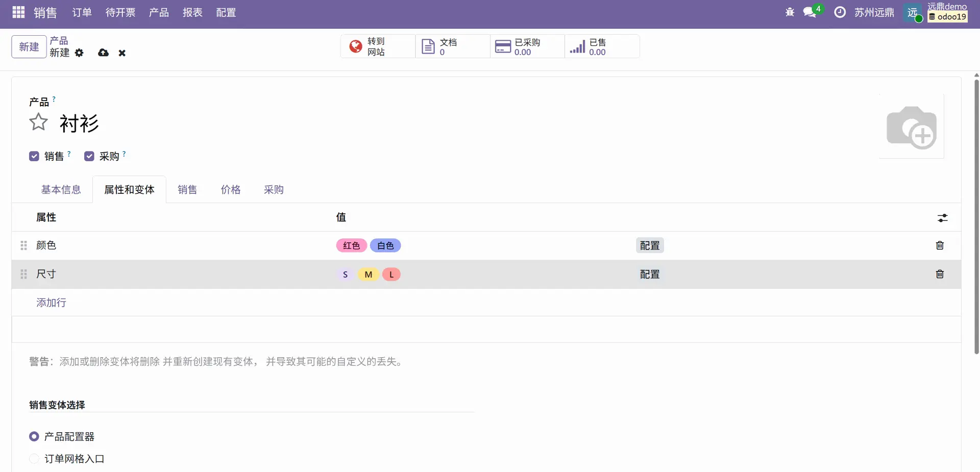Select the 订单网格入口 radio option

[34, 459]
